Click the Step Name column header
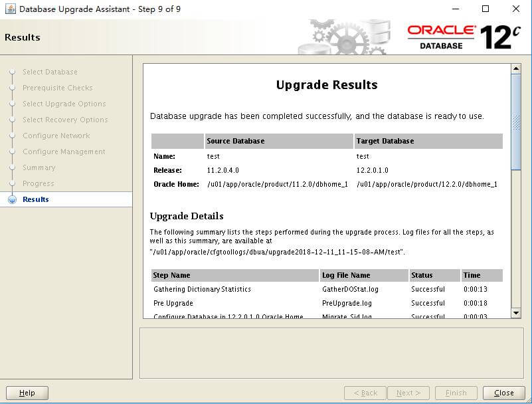532x404 pixels. pos(235,275)
